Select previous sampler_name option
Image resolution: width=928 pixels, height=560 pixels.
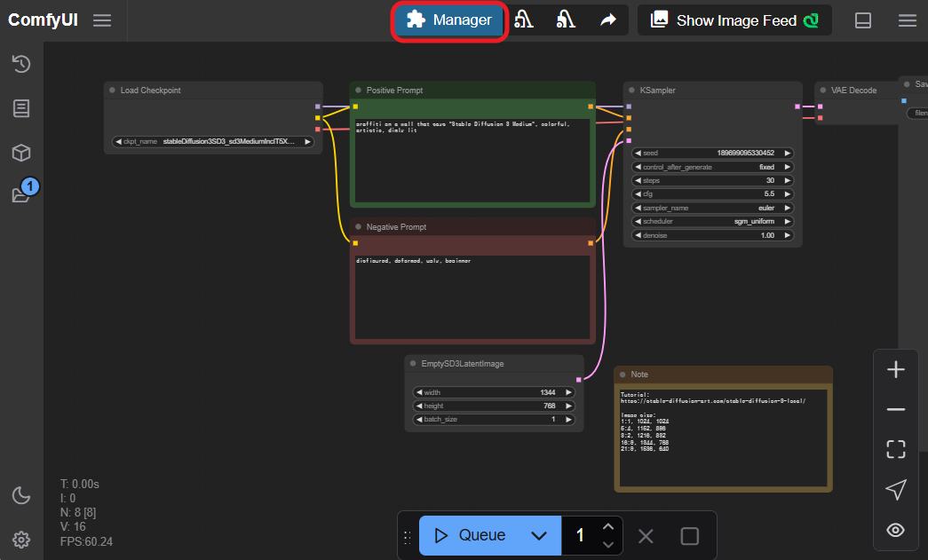[x=638, y=208]
